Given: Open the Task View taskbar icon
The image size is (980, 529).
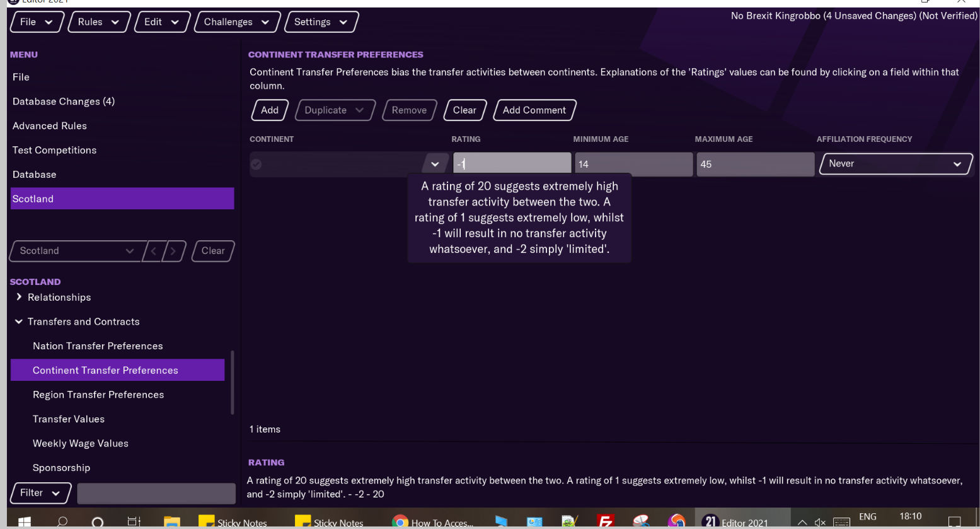Looking at the screenshot, I should [x=134, y=522].
